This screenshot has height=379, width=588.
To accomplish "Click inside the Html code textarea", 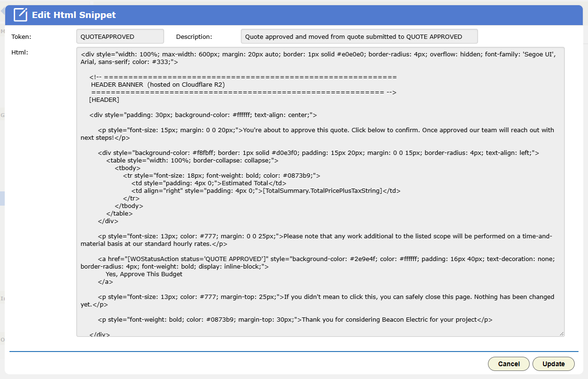I will click(x=321, y=192).
